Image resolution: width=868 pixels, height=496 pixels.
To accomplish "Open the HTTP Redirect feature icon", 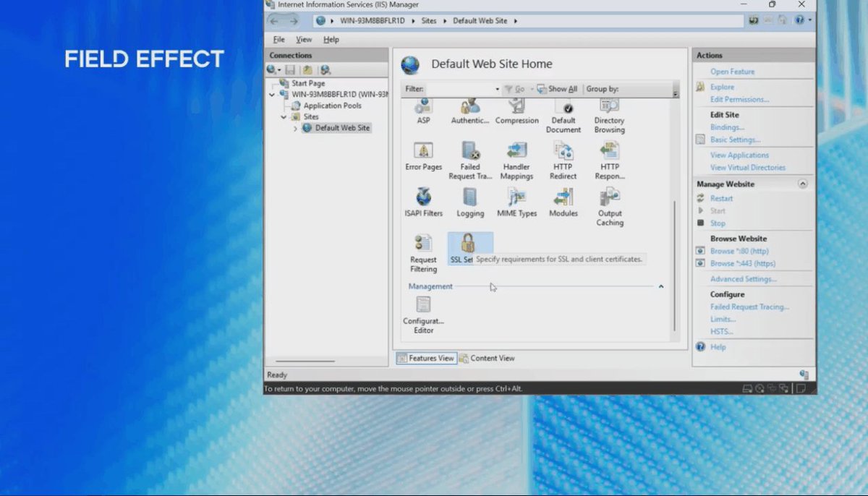I will pos(563,150).
